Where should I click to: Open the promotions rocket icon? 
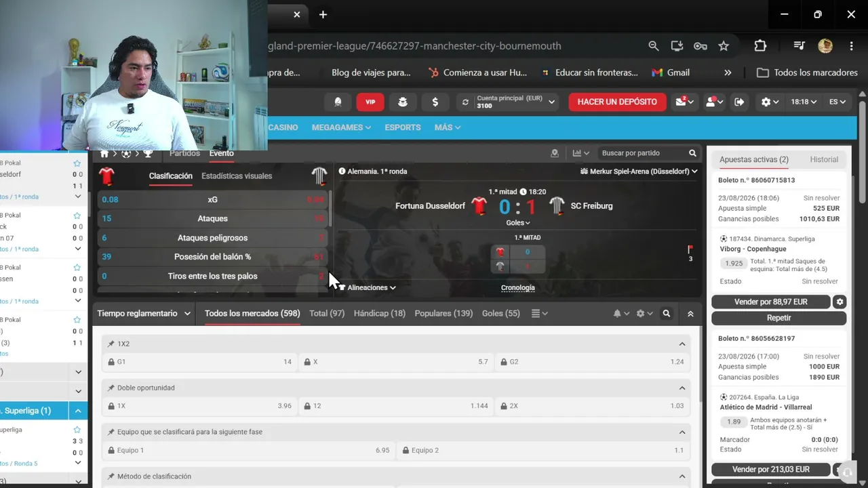click(x=338, y=102)
